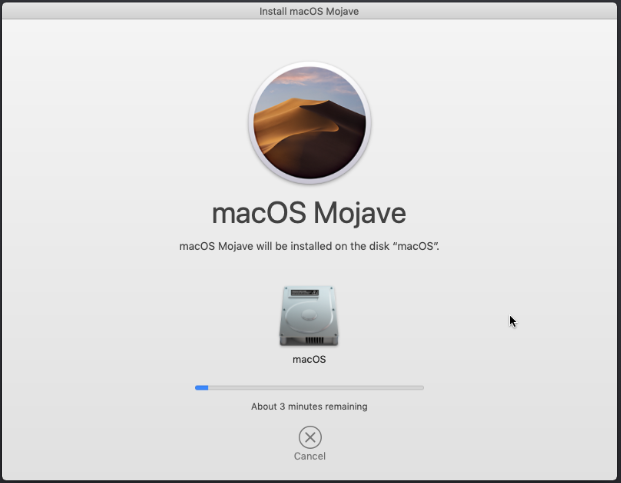621x483 pixels.
Task: Click the blue filled portion of progress bar
Action: click(202, 387)
